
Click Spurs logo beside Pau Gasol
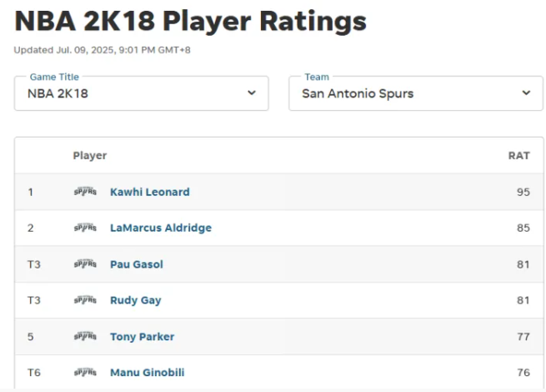pyautogui.click(x=85, y=264)
